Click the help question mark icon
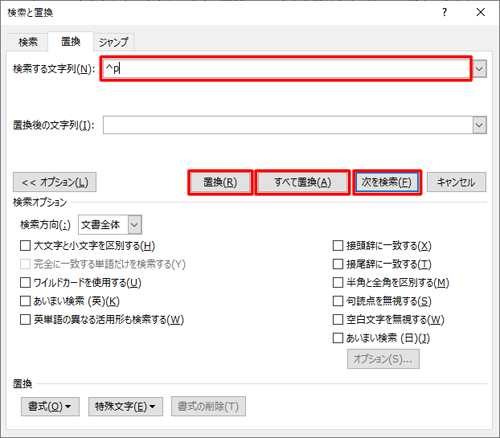Screen dimensions: 500x438 pos(444,12)
